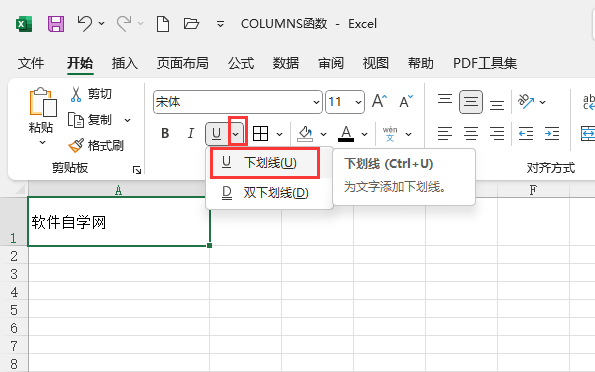Toggle bold formatting with B
The image size is (595, 372).
pos(165,133)
